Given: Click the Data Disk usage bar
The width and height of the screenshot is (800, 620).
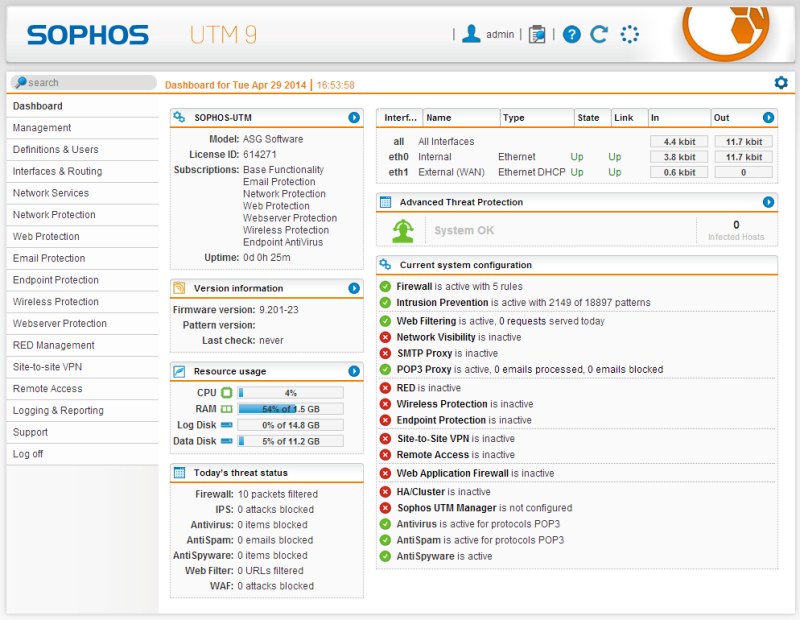Looking at the screenshot, I should click(x=290, y=441).
